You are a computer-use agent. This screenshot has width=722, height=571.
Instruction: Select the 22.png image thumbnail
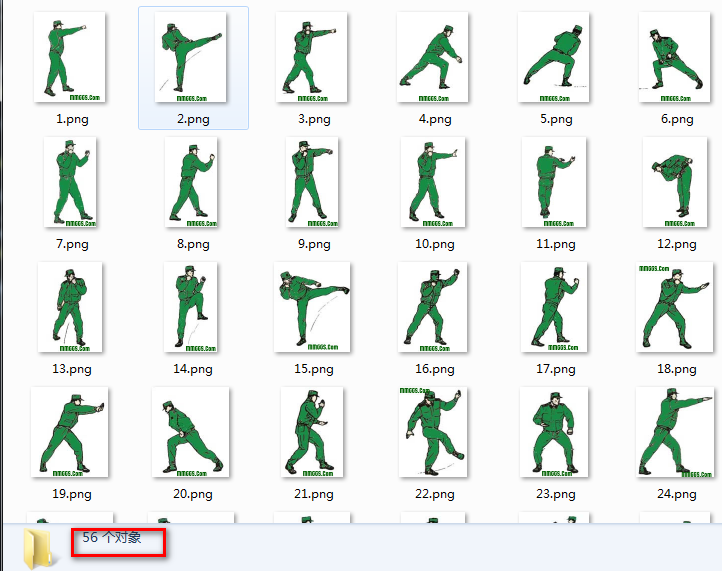[x=433, y=432]
